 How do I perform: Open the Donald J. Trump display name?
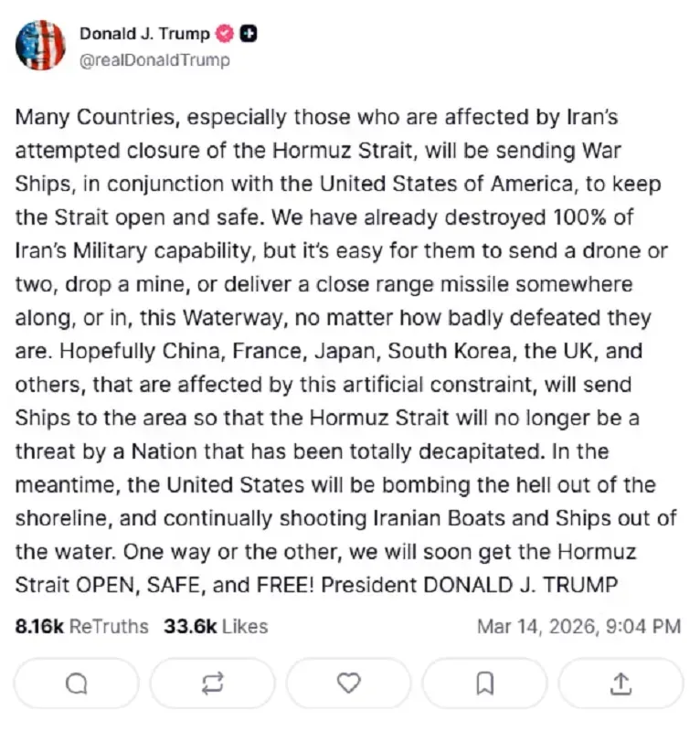[144, 35]
